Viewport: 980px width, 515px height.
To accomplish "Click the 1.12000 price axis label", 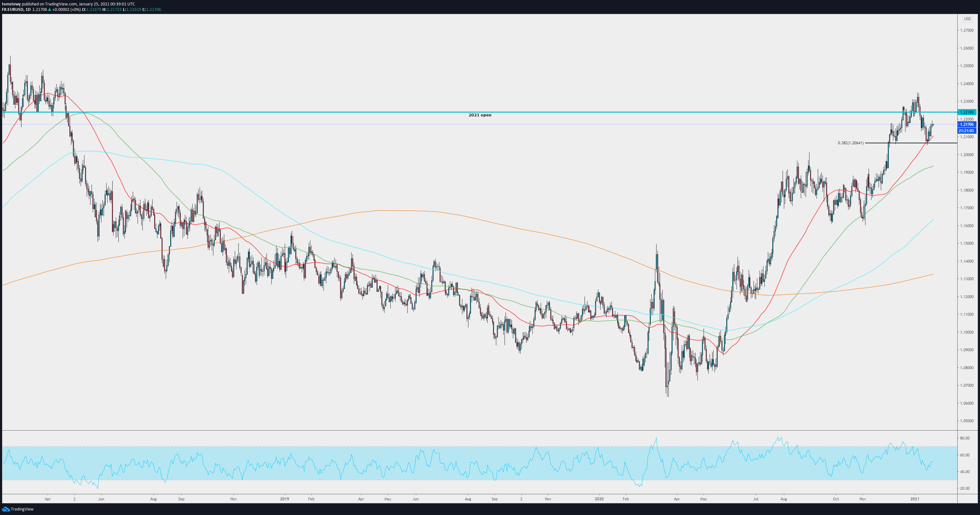I will (967, 297).
